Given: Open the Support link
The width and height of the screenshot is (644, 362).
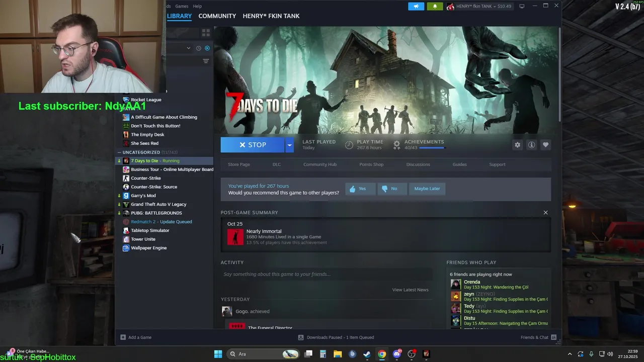Looking at the screenshot, I should click(x=497, y=164).
